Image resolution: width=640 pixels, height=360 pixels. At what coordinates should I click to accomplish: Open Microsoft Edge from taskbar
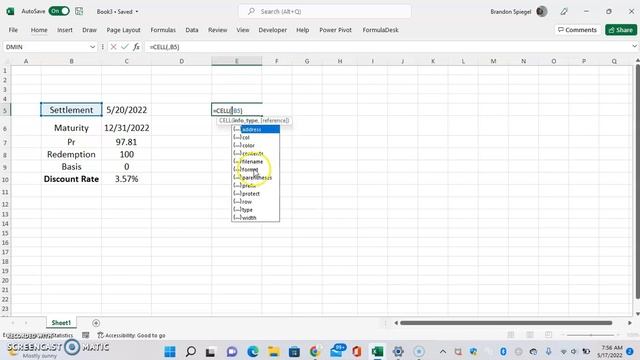point(253,351)
